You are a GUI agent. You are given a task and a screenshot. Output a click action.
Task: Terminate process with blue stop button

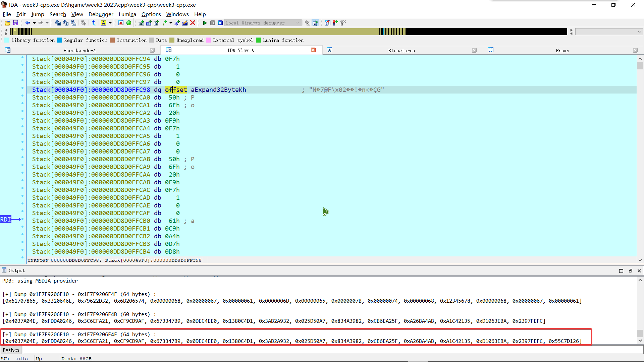pyautogui.click(x=220, y=23)
